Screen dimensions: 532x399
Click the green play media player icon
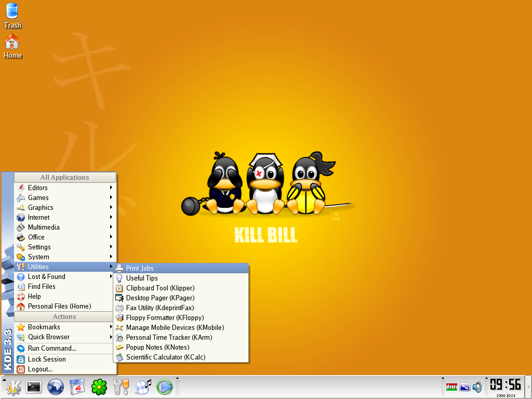click(165, 387)
